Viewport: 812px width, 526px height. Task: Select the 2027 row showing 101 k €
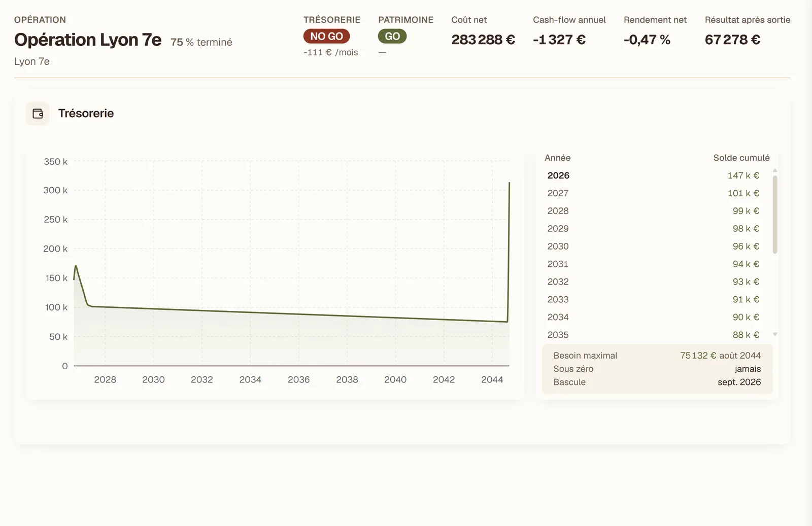(x=653, y=193)
